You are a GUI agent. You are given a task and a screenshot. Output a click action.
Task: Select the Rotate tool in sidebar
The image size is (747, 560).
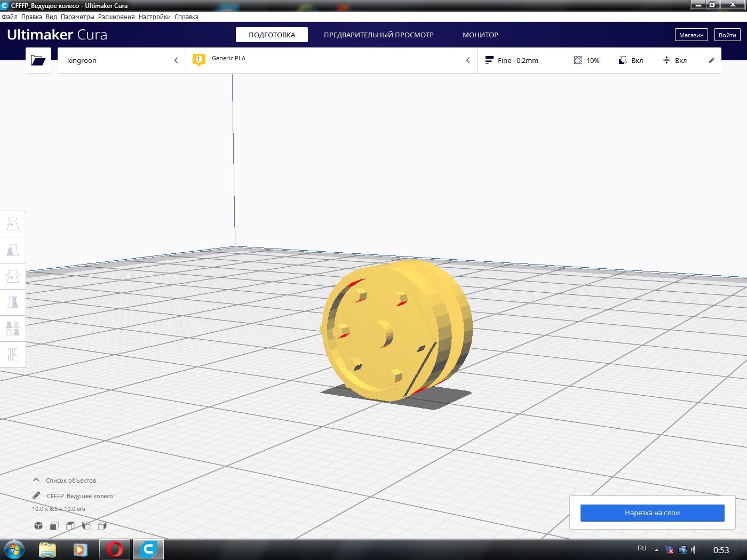click(x=13, y=276)
